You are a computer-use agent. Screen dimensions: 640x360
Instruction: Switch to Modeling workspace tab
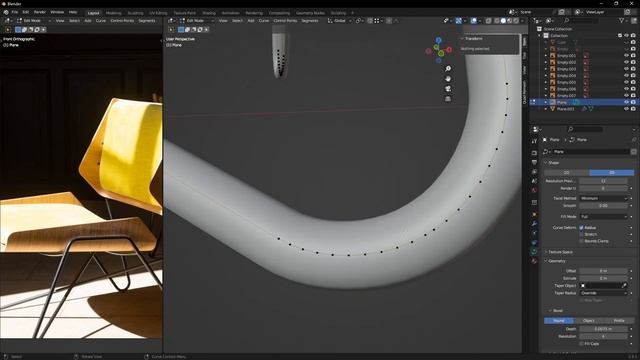(113, 13)
